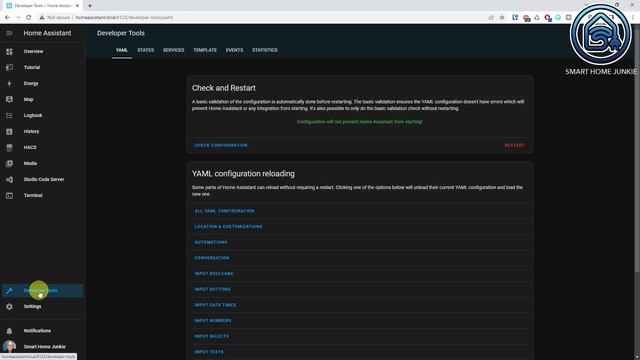Click the Home Assistant sidebar title

(47, 33)
